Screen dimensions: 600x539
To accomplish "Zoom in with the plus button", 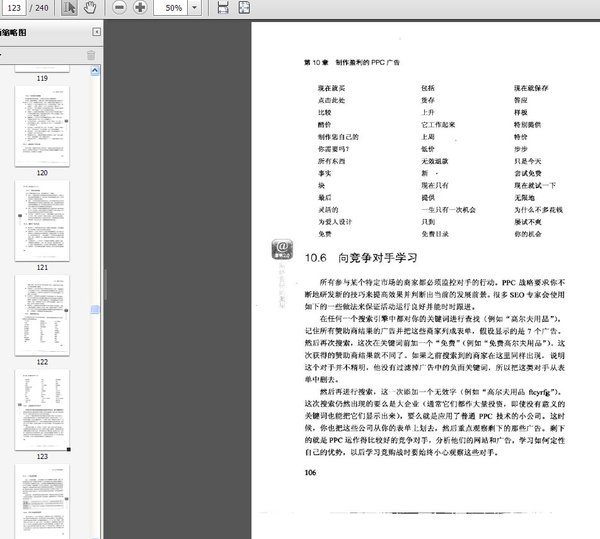I will click(140, 7).
